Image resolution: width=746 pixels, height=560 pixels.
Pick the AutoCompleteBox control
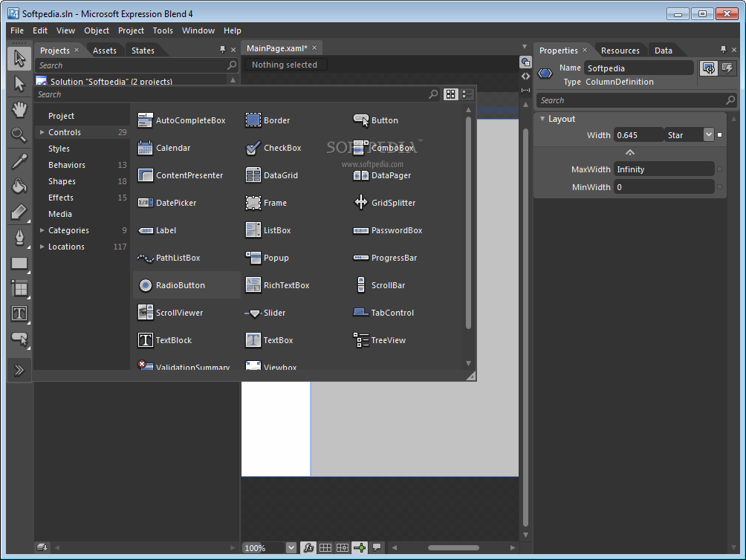pos(182,120)
